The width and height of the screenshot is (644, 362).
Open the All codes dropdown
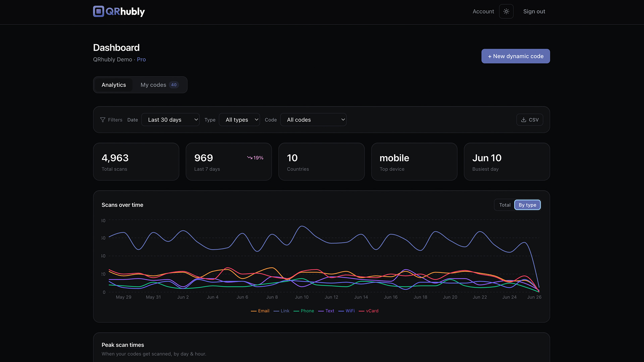click(x=313, y=120)
